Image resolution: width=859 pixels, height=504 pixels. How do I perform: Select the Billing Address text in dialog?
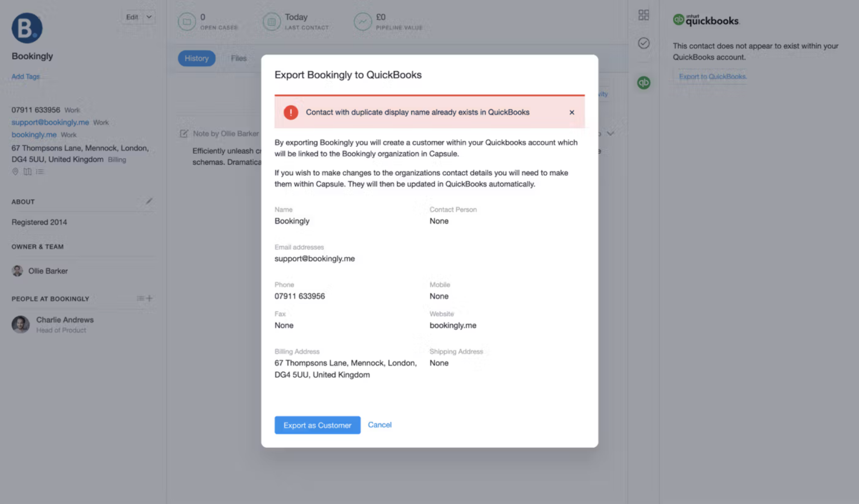tap(345, 369)
